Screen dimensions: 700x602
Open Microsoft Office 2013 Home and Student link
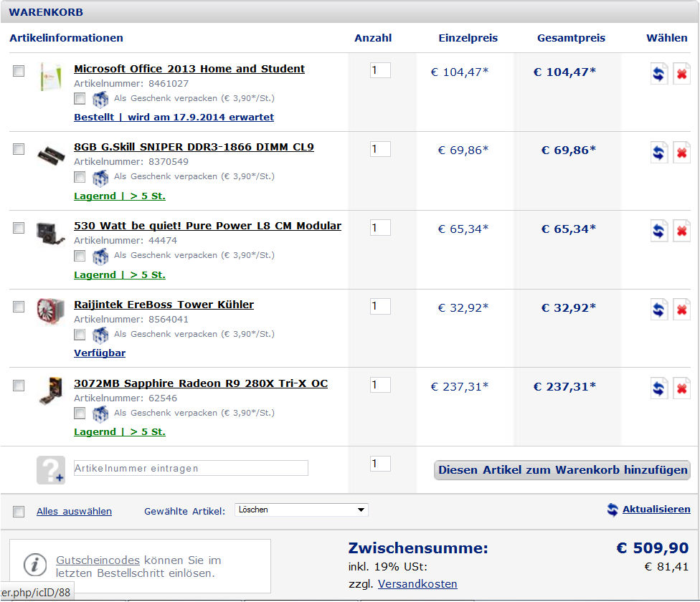[189, 69]
